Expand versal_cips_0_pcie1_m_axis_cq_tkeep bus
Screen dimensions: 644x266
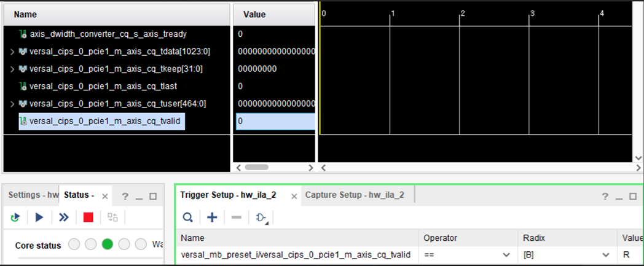tap(12, 69)
